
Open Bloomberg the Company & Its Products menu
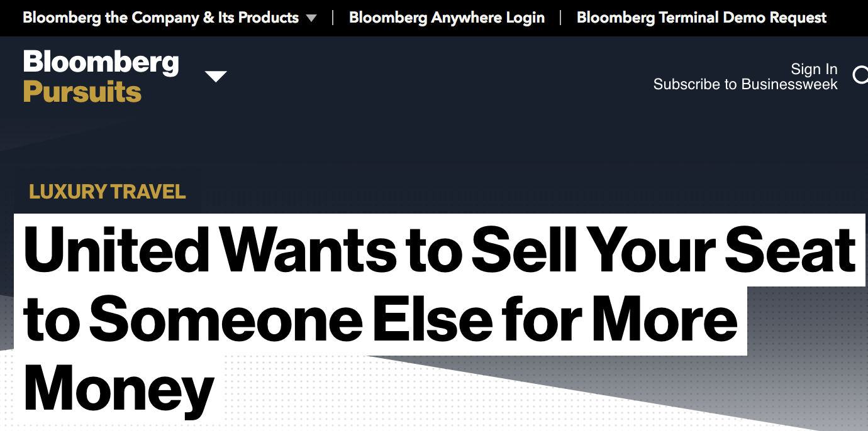160,18
